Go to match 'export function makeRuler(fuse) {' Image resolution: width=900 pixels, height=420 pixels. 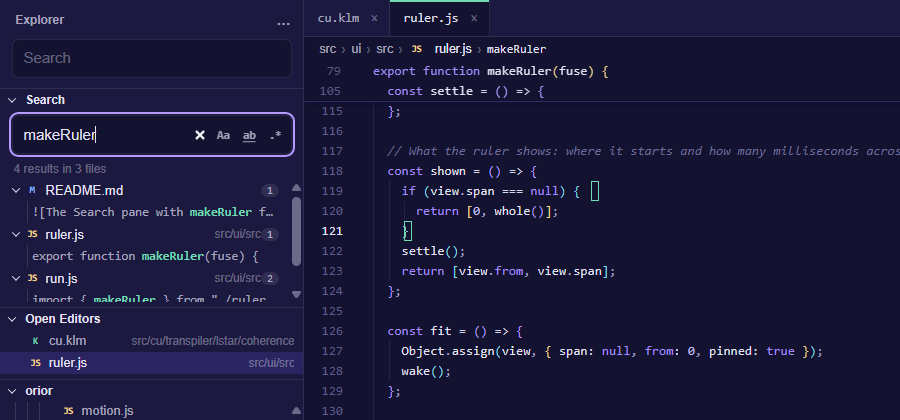(x=145, y=256)
